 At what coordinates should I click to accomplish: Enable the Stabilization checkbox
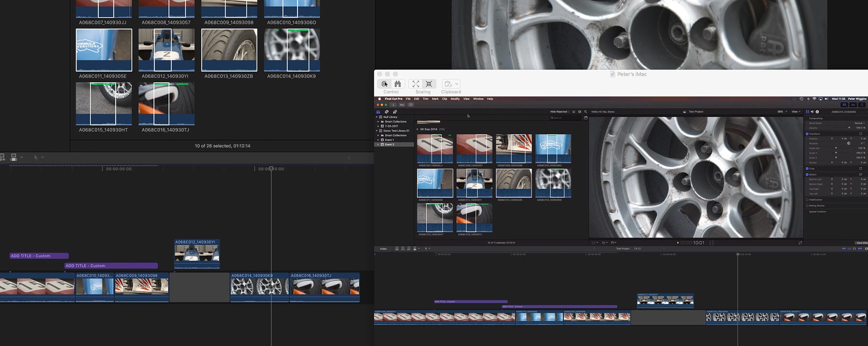(807, 200)
